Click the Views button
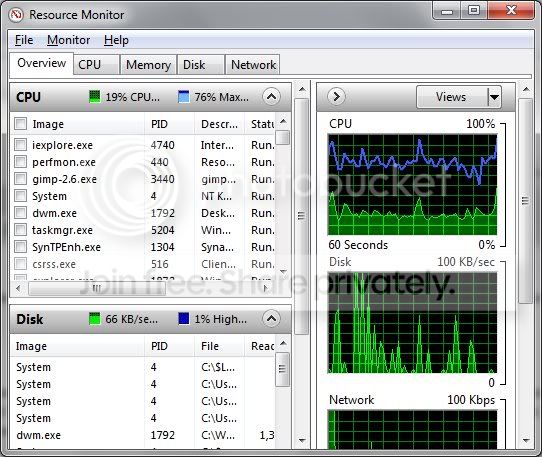This screenshot has width=542, height=457. pos(452,97)
